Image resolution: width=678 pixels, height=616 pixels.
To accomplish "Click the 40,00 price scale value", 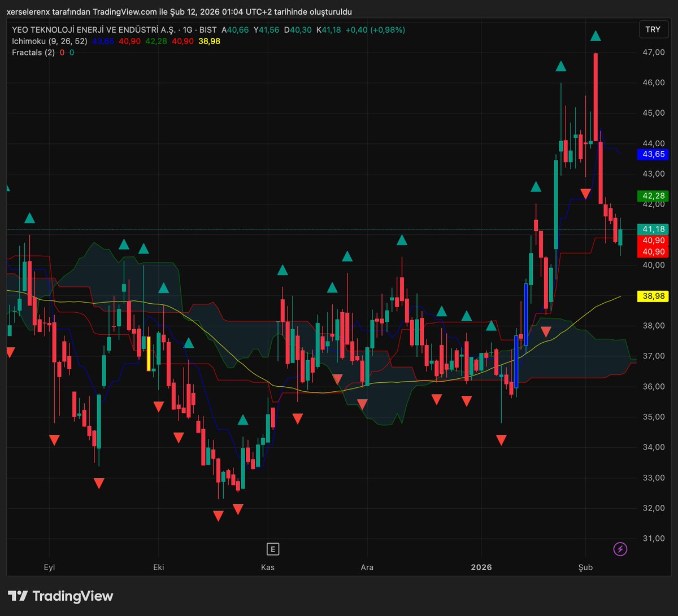I will point(654,265).
